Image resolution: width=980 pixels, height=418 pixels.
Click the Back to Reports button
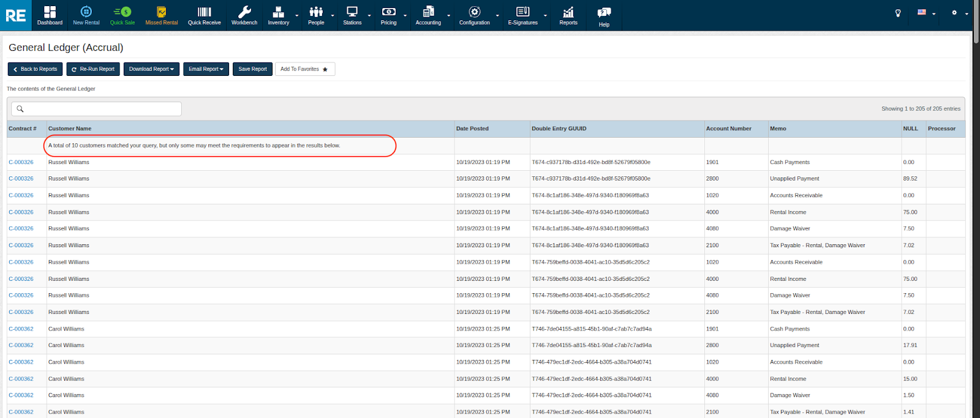35,69
